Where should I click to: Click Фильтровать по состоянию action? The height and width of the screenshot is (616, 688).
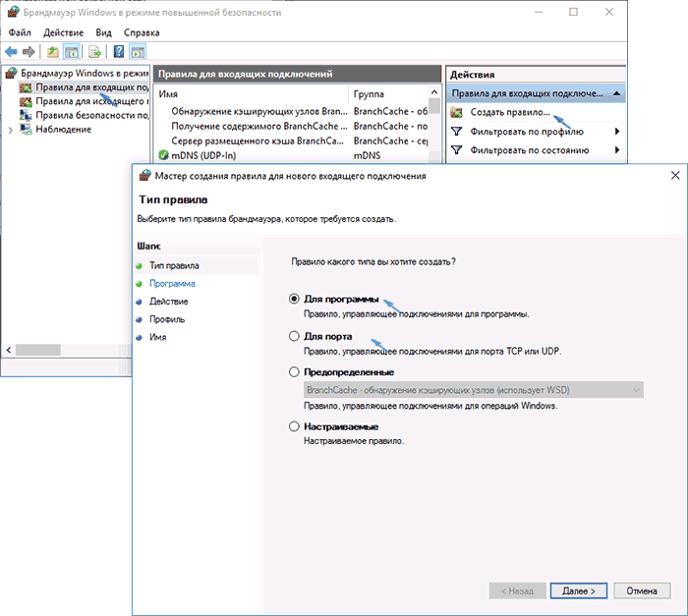pyautogui.click(x=530, y=150)
